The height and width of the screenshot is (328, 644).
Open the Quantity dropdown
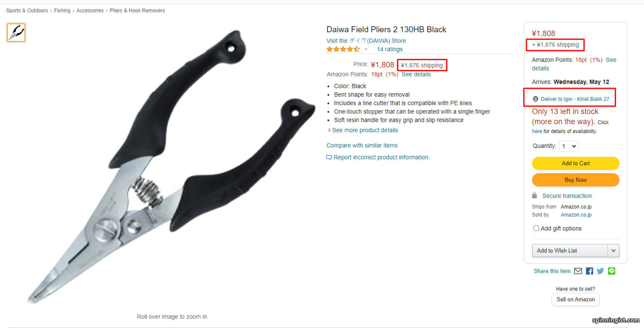568,146
